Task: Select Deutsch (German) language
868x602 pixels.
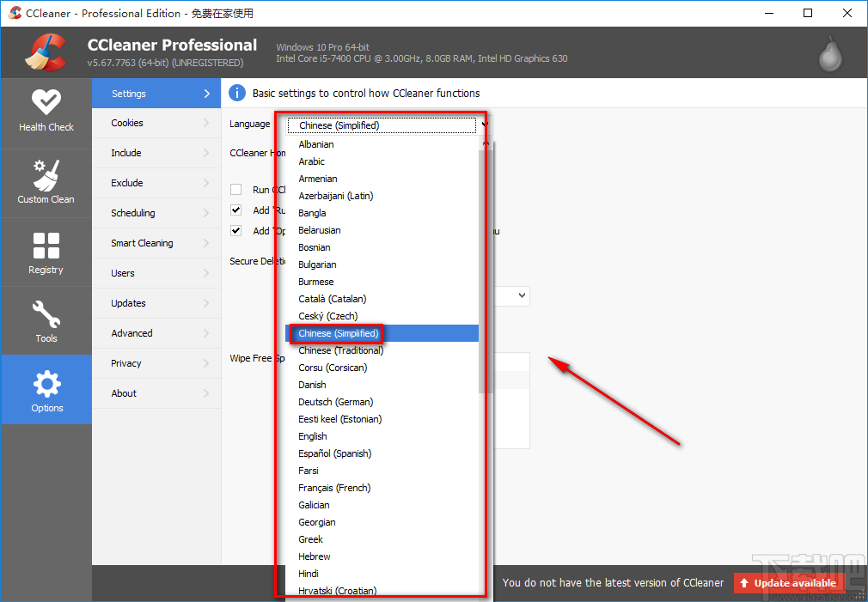Action: click(x=382, y=402)
